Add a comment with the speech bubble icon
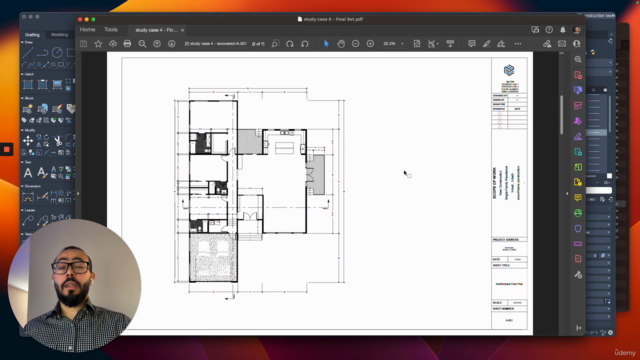 (471, 44)
